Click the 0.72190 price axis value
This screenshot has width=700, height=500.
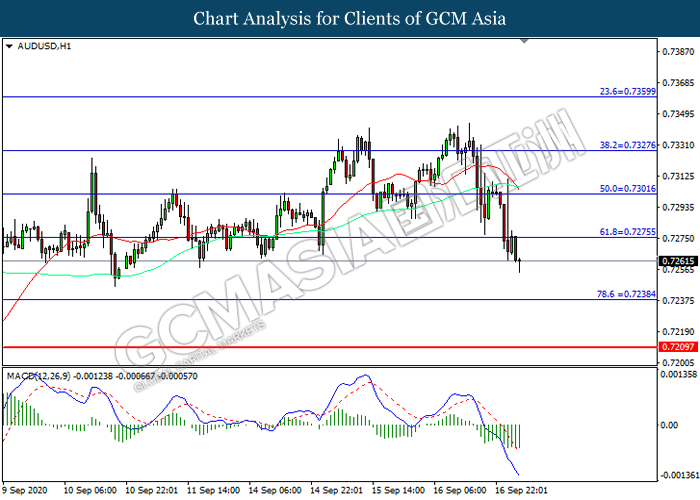click(678, 332)
